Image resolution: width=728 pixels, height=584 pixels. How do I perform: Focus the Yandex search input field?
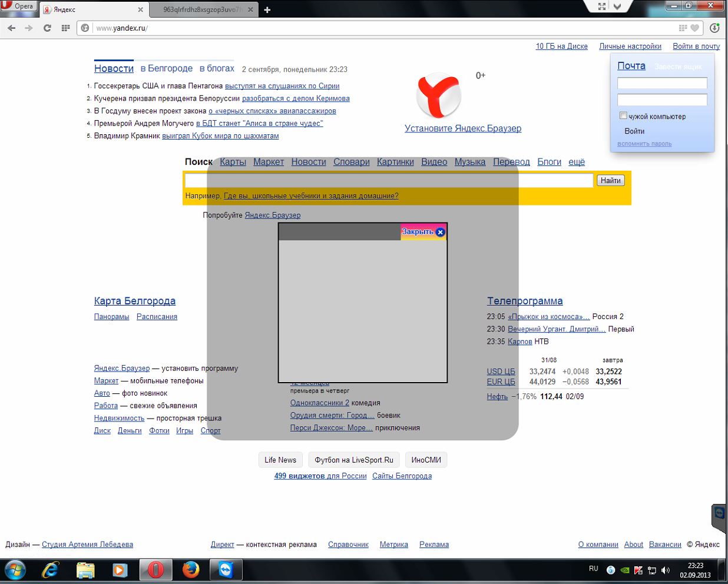[x=389, y=181]
